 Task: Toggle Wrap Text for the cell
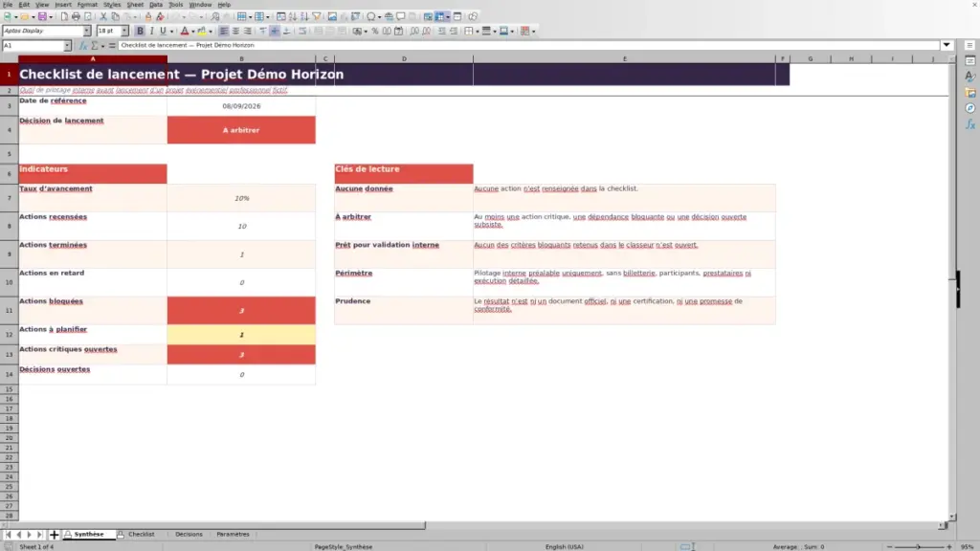point(302,32)
